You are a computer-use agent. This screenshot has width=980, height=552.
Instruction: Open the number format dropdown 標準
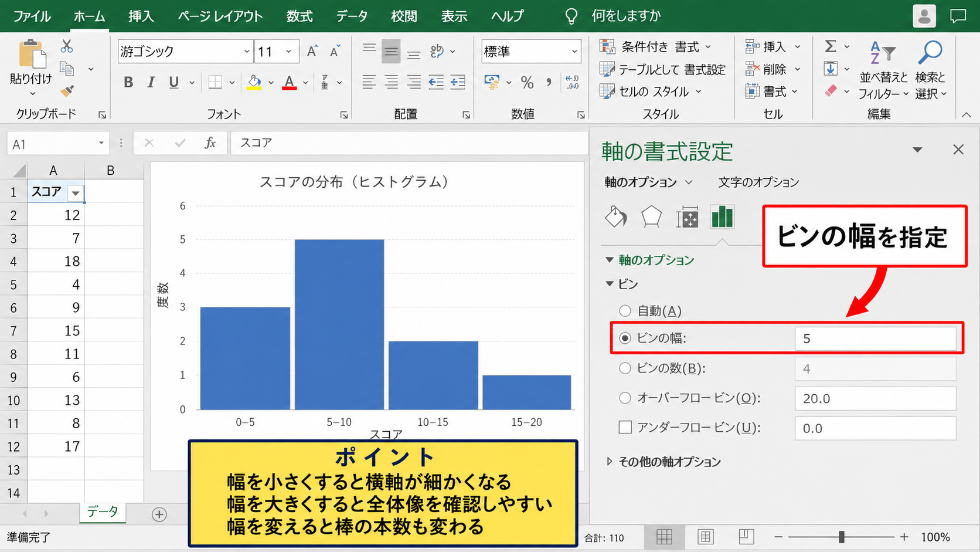coord(574,52)
